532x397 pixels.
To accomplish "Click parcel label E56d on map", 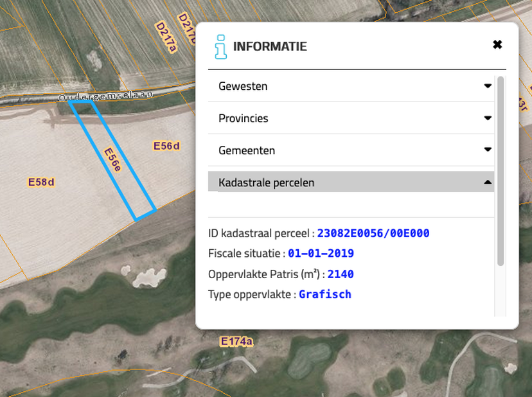I will tap(166, 146).
